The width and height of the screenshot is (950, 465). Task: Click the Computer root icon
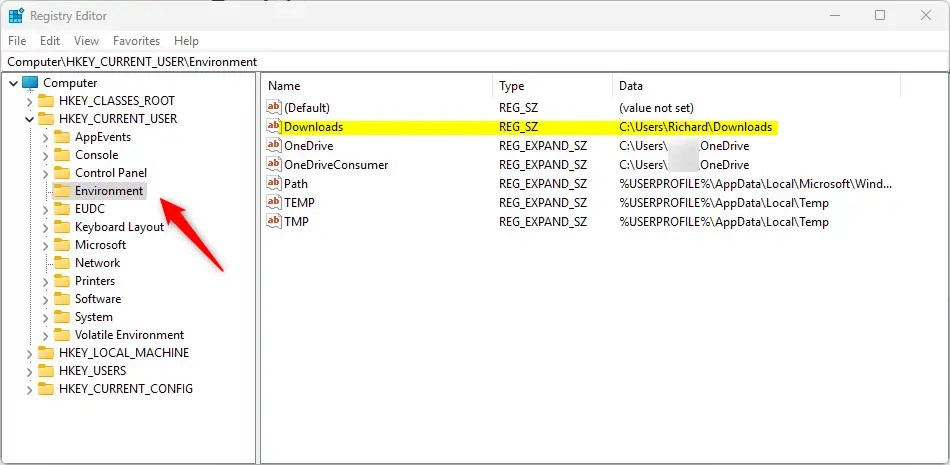pyautogui.click(x=30, y=83)
